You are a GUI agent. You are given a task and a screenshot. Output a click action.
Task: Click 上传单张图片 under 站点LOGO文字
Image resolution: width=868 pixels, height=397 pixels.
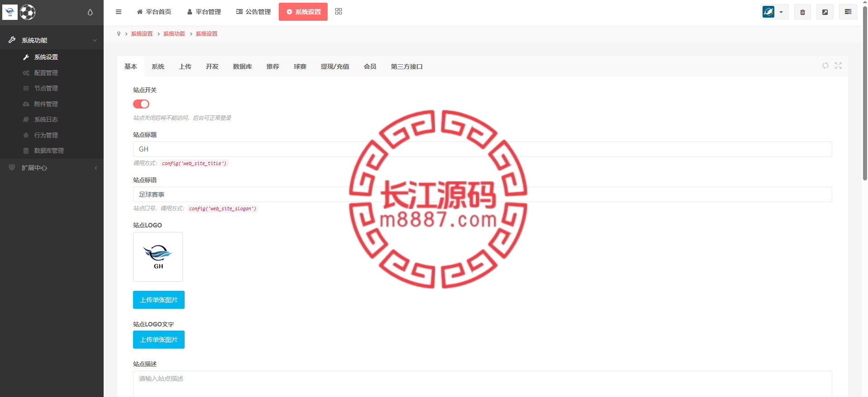[159, 340]
